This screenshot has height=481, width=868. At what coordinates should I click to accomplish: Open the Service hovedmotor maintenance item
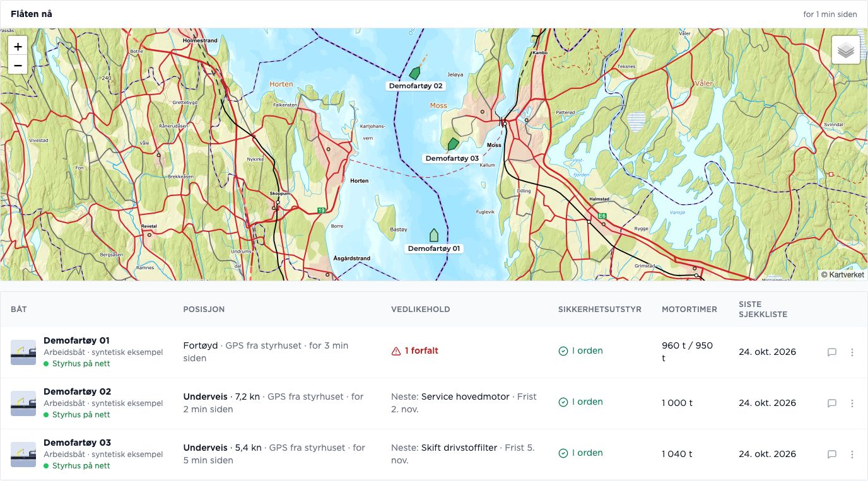pos(466,397)
